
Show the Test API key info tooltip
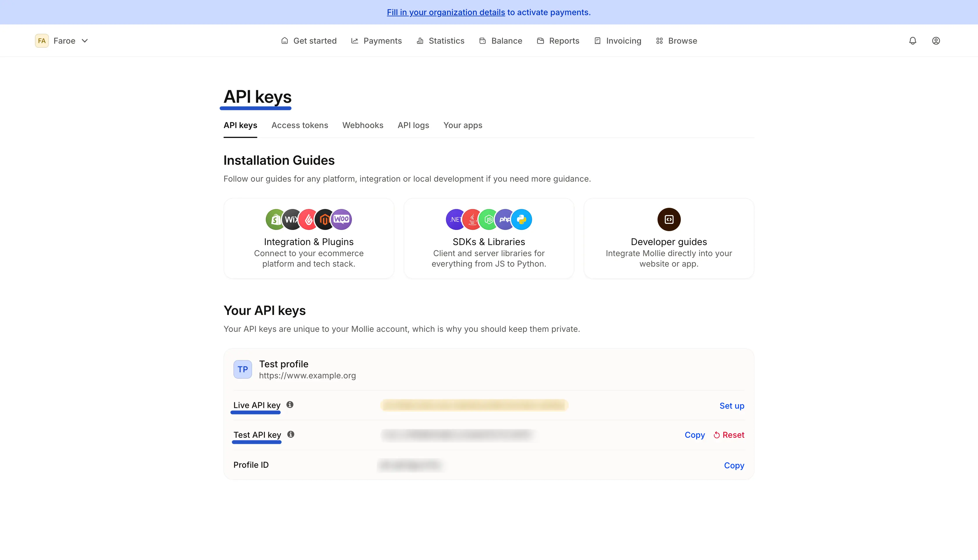point(290,434)
